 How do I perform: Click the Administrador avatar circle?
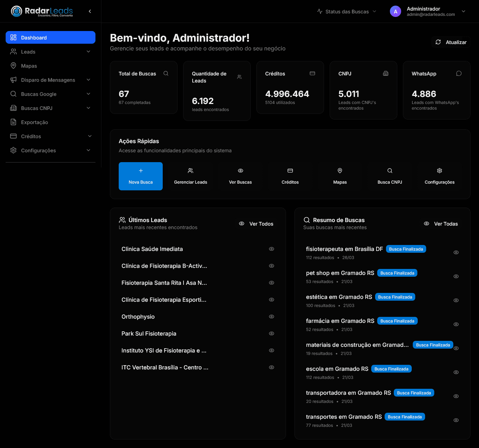(x=396, y=11)
